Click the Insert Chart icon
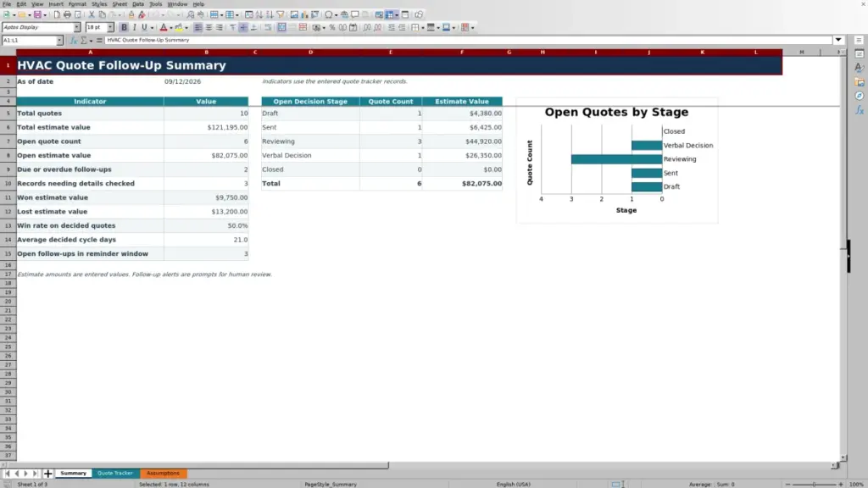868x488 pixels. click(304, 14)
